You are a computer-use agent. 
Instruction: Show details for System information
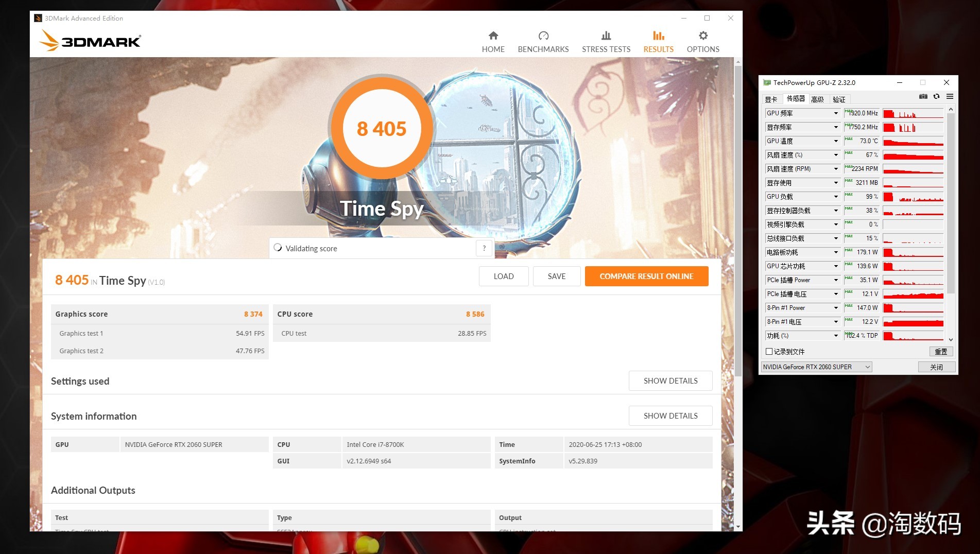(x=670, y=416)
